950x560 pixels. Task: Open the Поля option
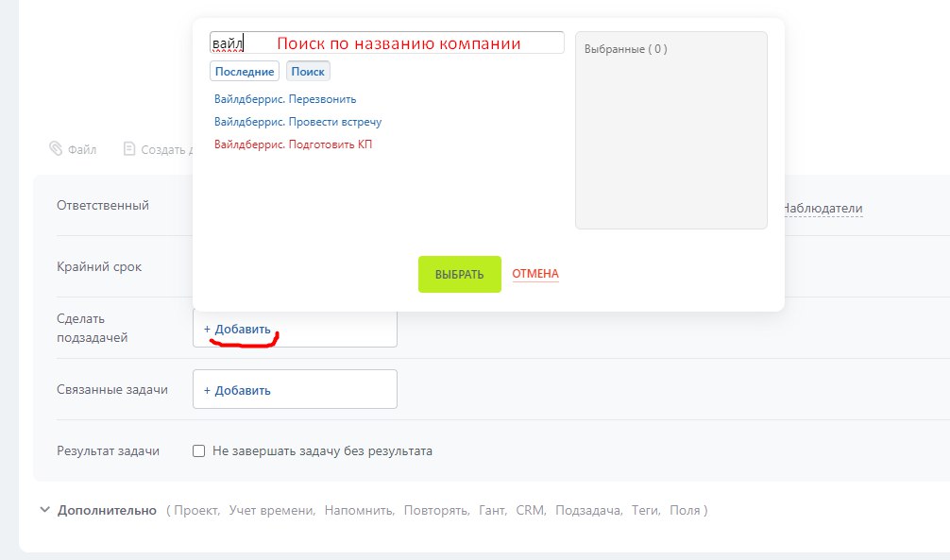point(685,510)
